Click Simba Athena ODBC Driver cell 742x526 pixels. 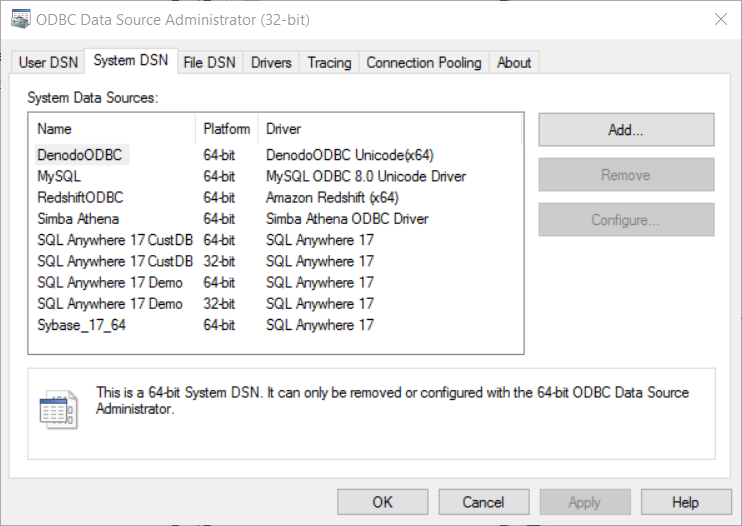(347, 219)
